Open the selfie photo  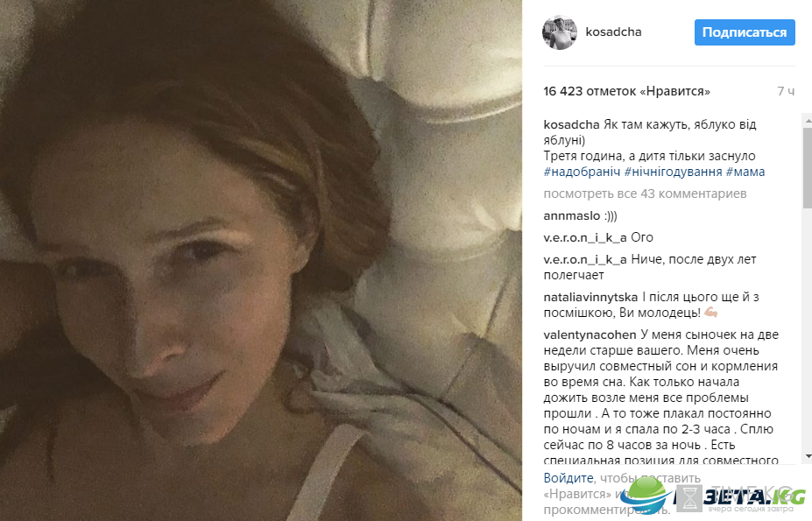pos(261,261)
